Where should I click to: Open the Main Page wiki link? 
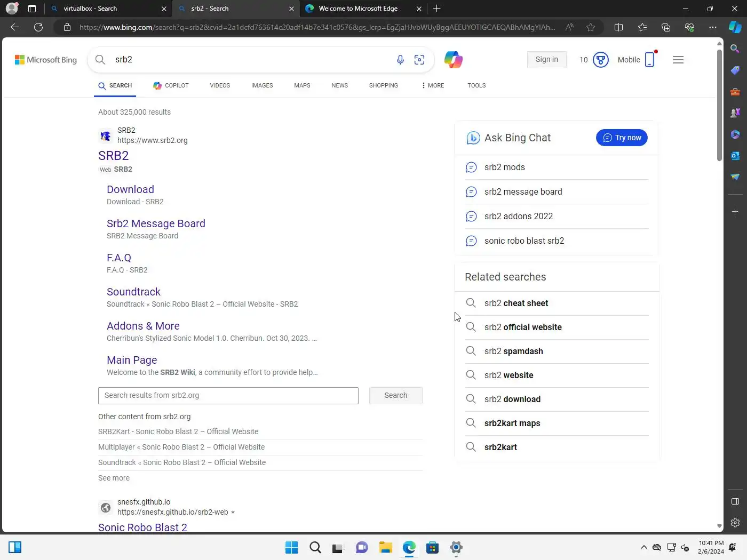click(132, 360)
